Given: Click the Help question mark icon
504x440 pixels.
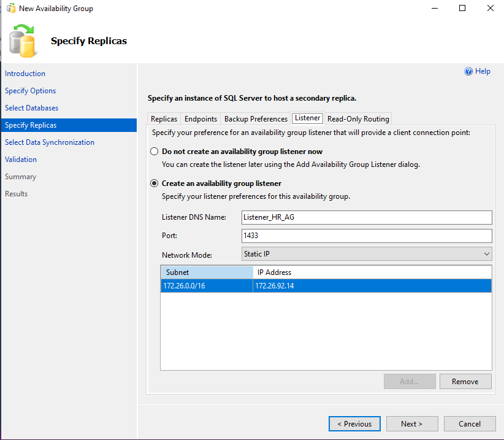Looking at the screenshot, I should coord(468,72).
